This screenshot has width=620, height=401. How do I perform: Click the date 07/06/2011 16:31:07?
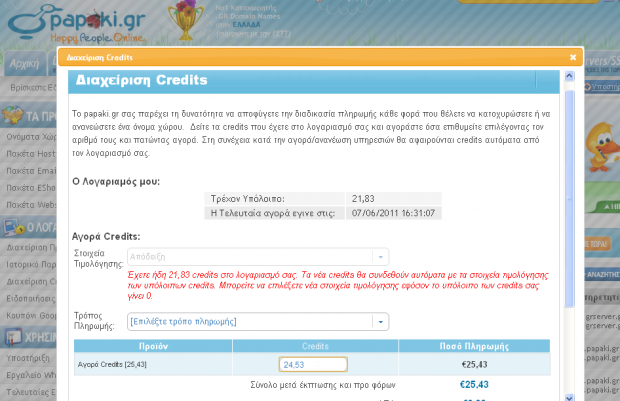pyautogui.click(x=393, y=213)
